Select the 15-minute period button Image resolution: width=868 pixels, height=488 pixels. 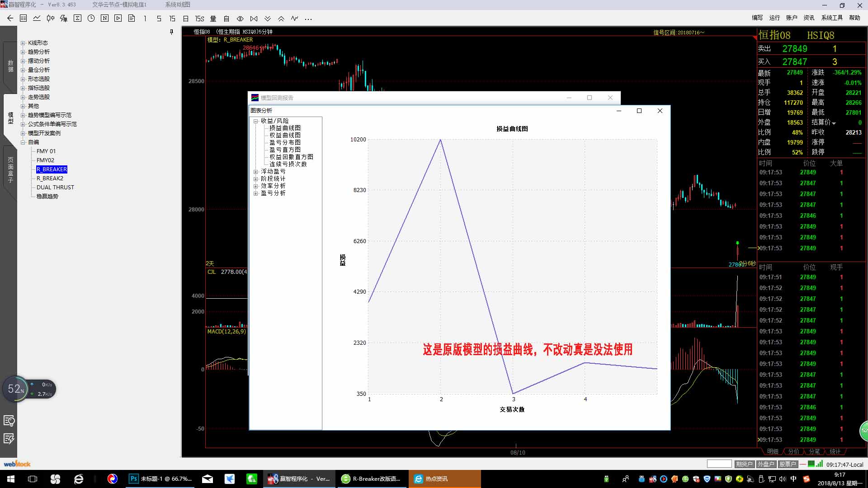pyautogui.click(x=172, y=19)
